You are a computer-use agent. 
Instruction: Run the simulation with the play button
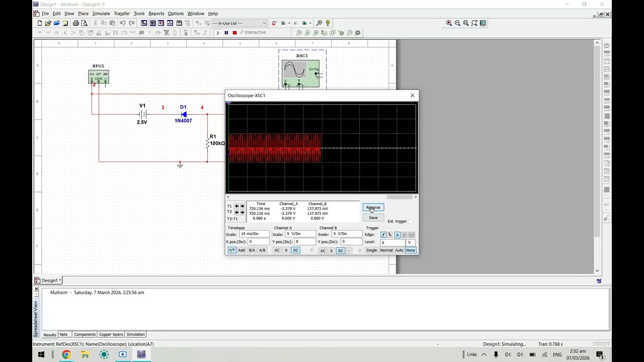[x=218, y=33]
